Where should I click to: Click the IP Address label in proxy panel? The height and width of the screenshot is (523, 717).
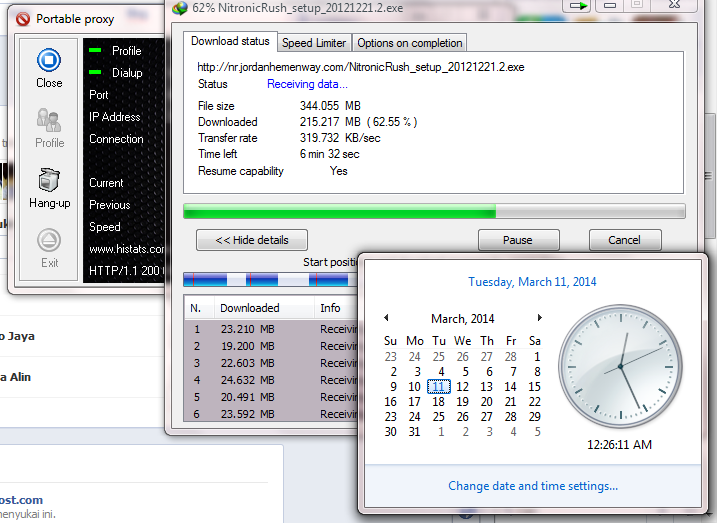115,117
